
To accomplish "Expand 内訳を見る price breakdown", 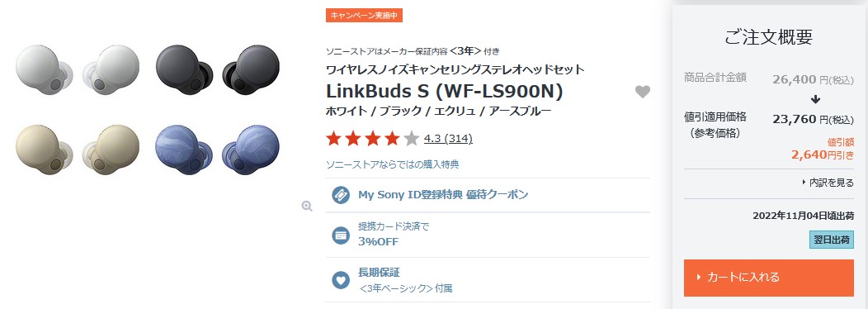I will [827, 183].
